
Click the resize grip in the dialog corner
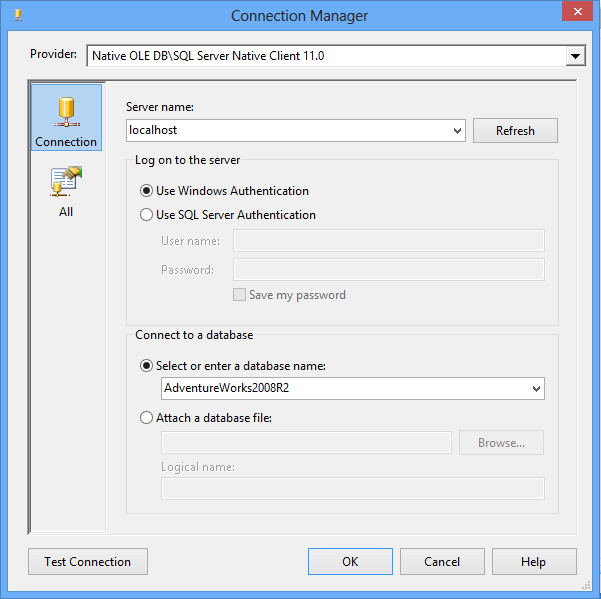586,585
